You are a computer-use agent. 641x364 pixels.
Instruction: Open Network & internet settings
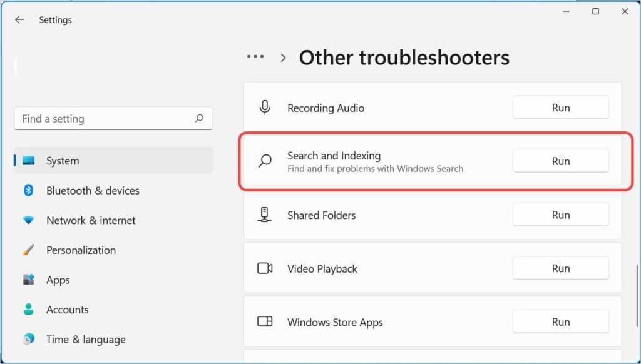tap(114, 220)
